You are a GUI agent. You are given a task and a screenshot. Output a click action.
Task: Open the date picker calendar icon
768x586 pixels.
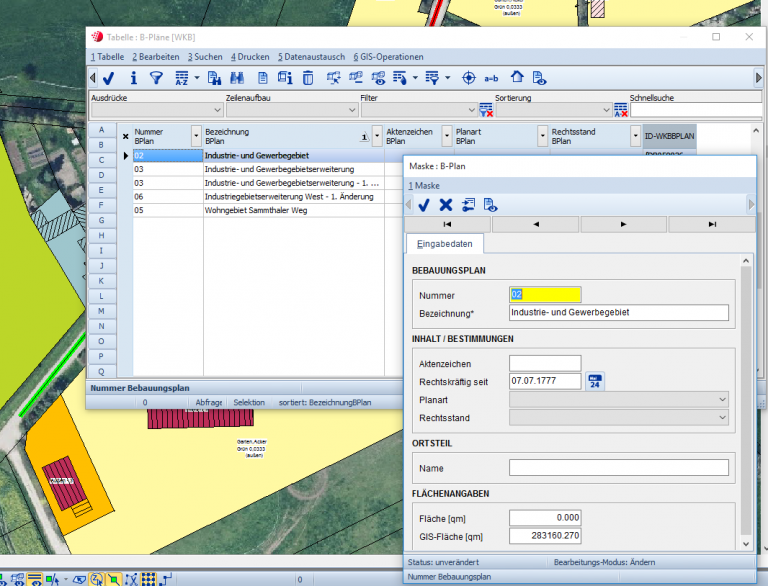point(595,381)
